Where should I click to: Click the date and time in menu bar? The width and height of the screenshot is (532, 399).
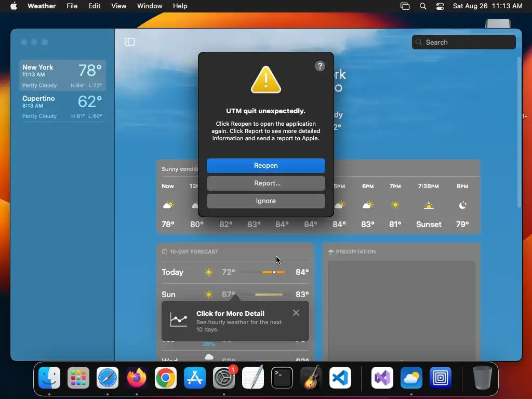pos(487,6)
